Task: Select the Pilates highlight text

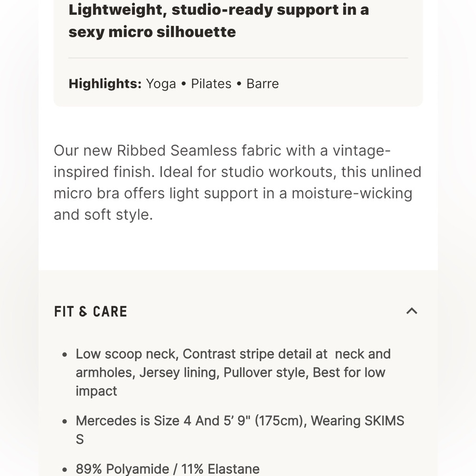Action: (211, 84)
